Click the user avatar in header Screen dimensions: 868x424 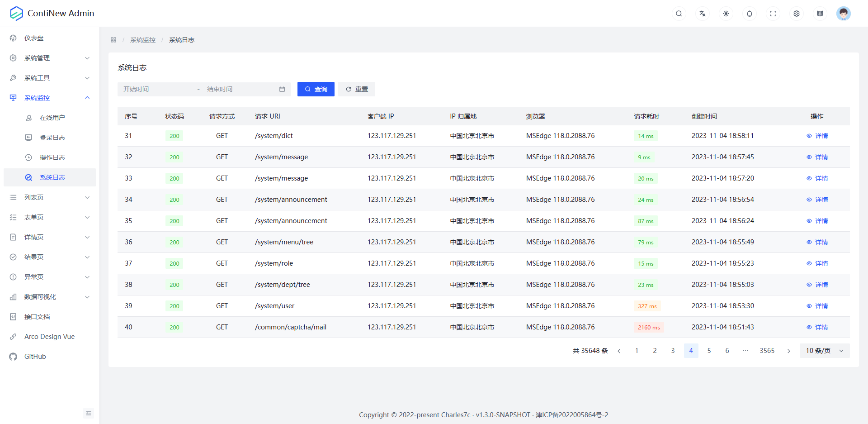pyautogui.click(x=843, y=14)
